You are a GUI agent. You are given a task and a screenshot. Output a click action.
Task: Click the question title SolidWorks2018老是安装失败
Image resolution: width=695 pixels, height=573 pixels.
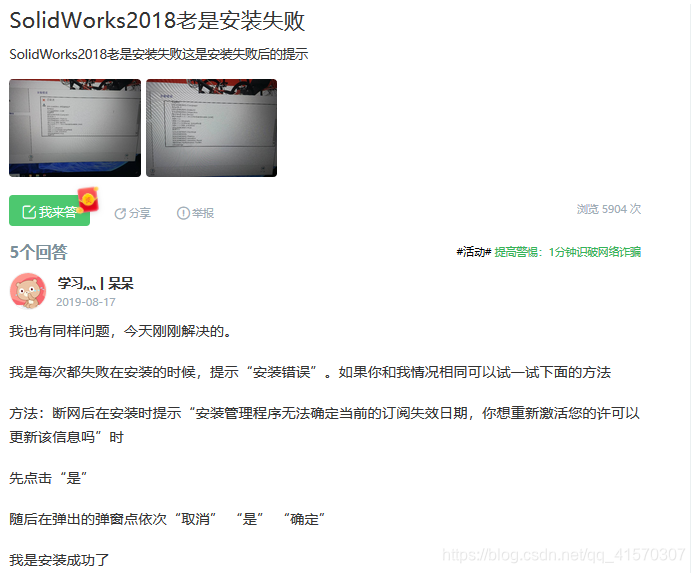157,21
